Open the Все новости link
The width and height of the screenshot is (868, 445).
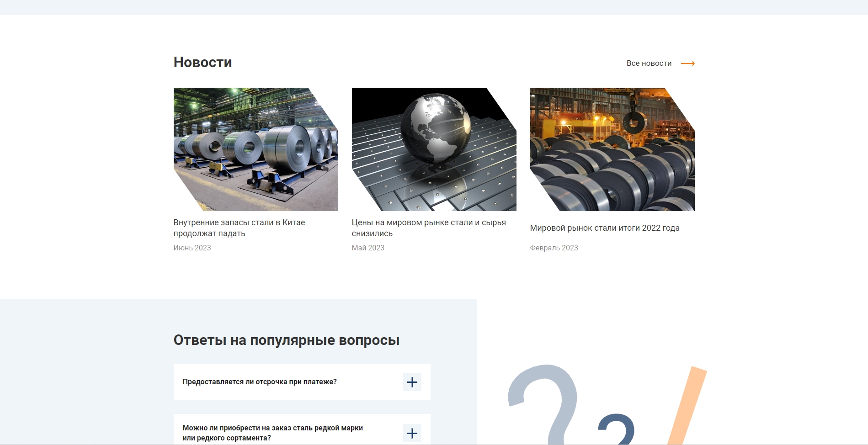pos(649,64)
